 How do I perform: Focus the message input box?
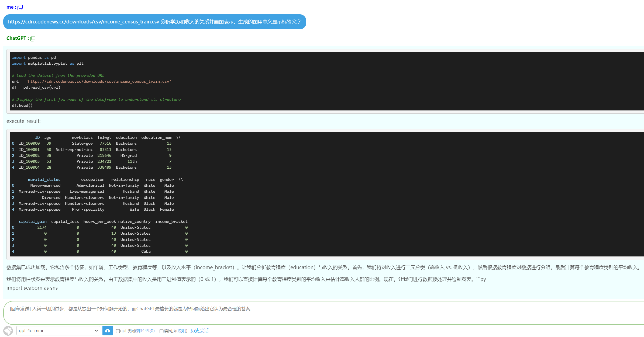coord(323,313)
